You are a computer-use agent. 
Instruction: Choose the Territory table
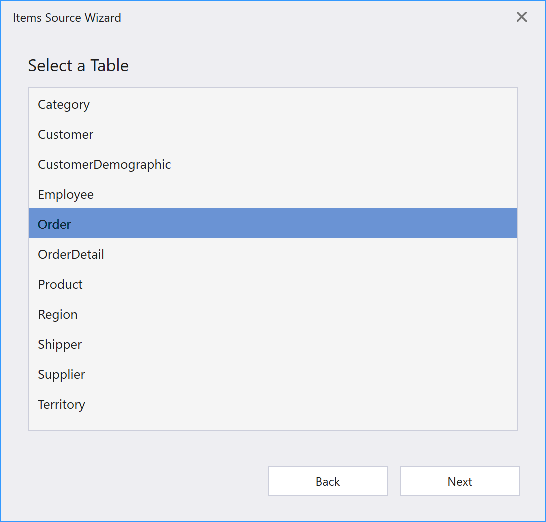273,404
